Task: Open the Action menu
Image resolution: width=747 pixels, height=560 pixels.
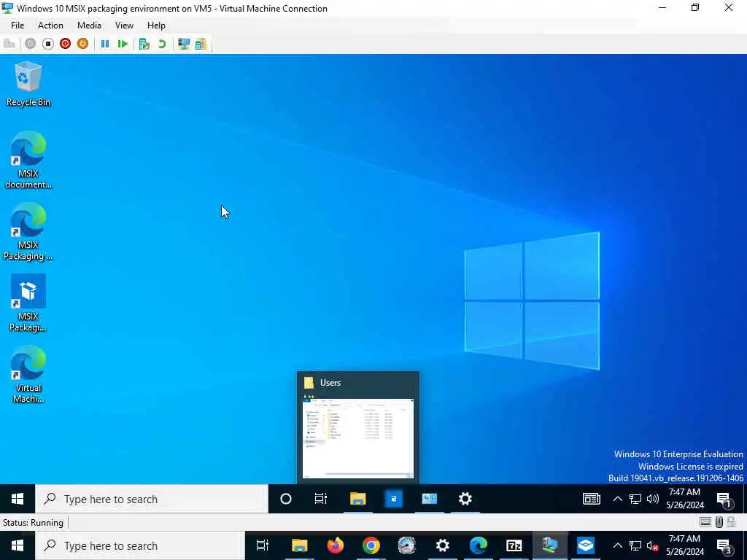Action: click(50, 26)
